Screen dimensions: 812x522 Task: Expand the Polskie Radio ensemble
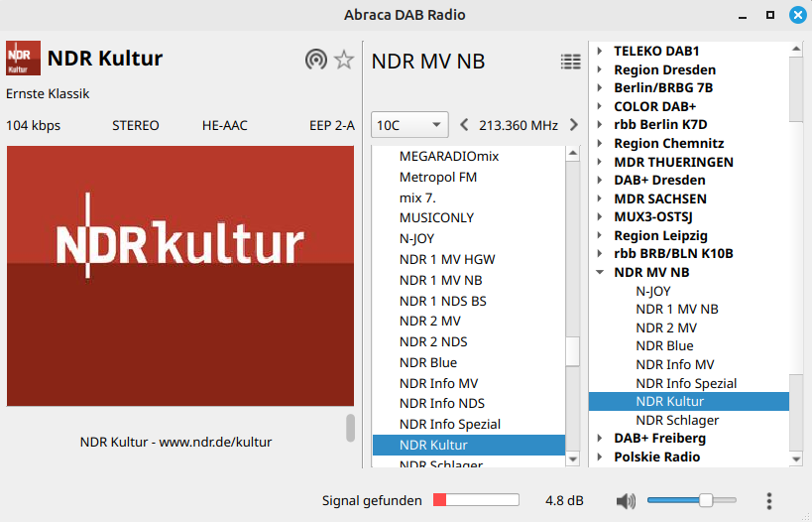pyautogui.click(x=600, y=457)
